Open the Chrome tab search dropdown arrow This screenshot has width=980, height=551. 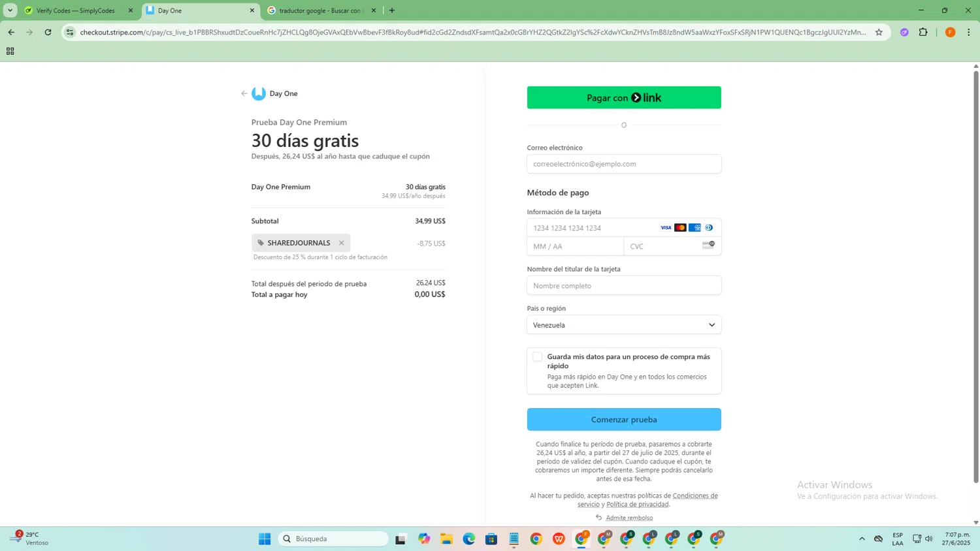point(10,10)
